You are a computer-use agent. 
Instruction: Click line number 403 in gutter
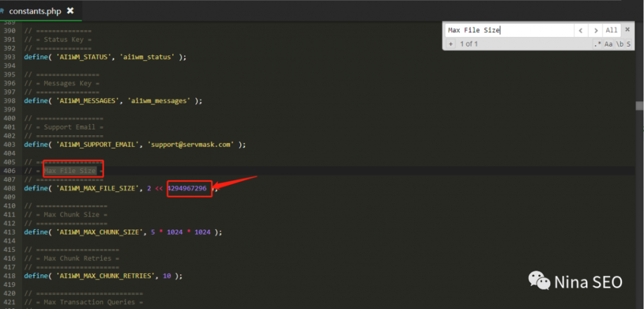coord(9,145)
